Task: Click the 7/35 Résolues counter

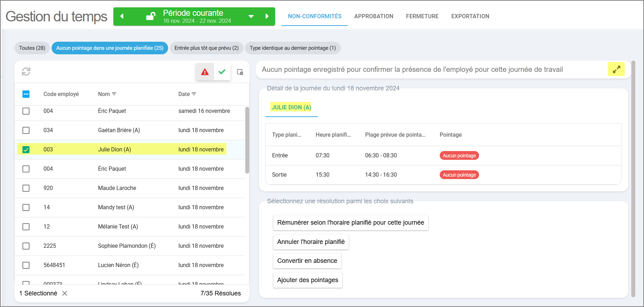Action: 220,293
